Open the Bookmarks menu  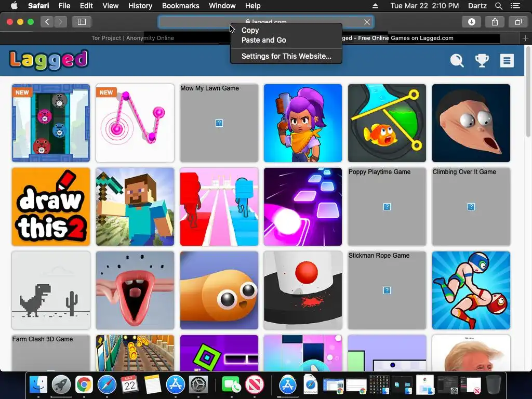click(x=180, y=6)
